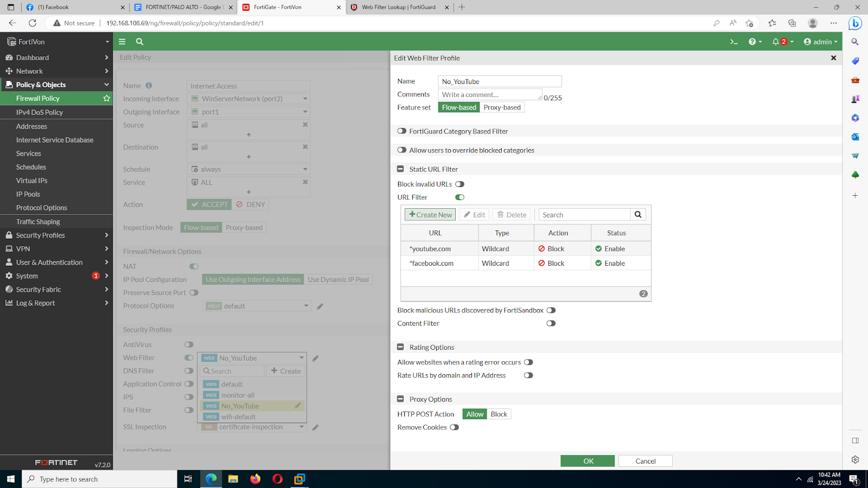Screen dimensions: 868x488
Task: Click the Windows Start button
Action: [10, 479]
